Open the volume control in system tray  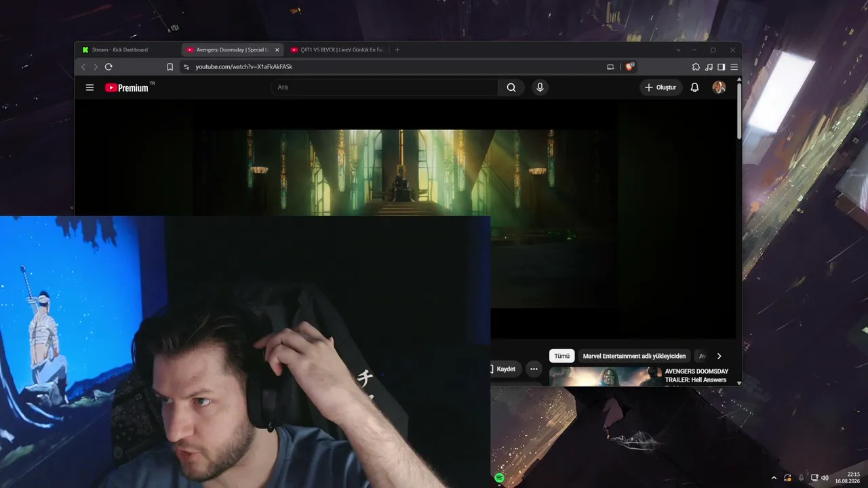(825, 478)
